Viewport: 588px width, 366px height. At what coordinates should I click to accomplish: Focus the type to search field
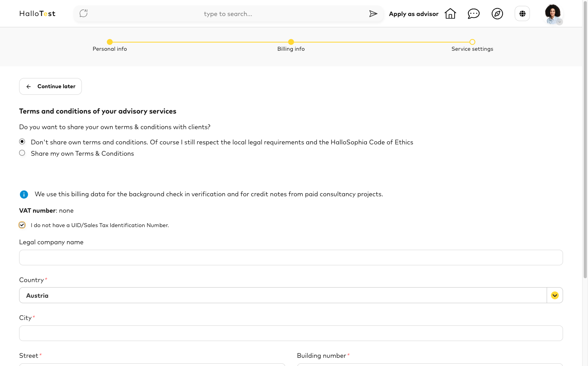click(228, 14)
